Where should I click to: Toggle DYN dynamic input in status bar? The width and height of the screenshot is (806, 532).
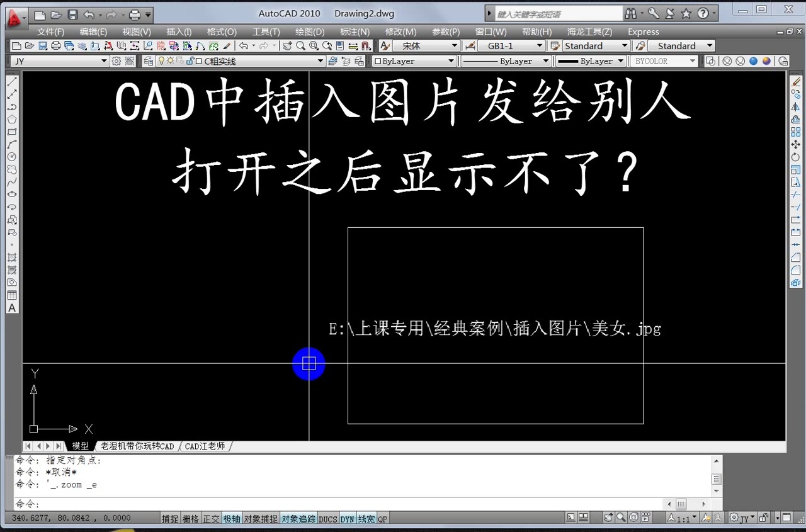tap(348, 519)
